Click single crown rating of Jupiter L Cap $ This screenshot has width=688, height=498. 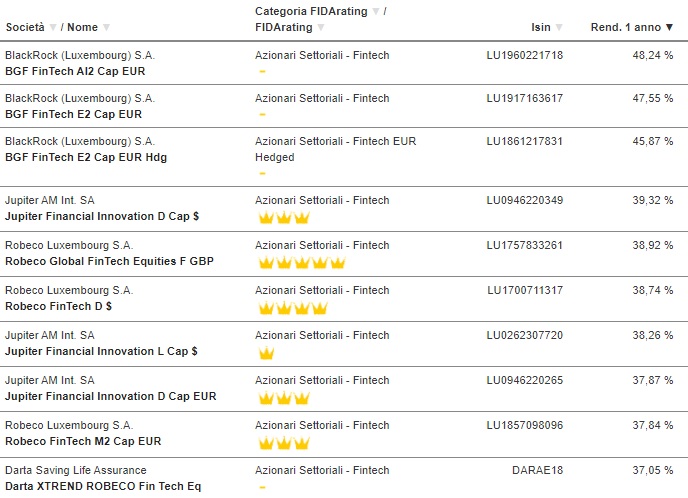click(266, 352)
